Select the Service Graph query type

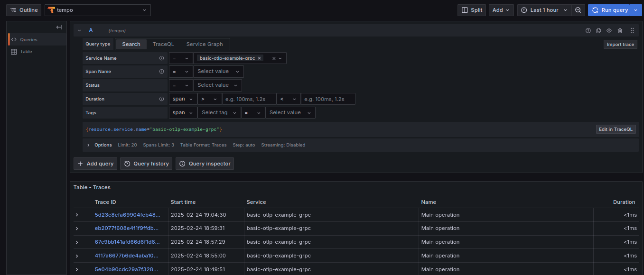point(204,44)
